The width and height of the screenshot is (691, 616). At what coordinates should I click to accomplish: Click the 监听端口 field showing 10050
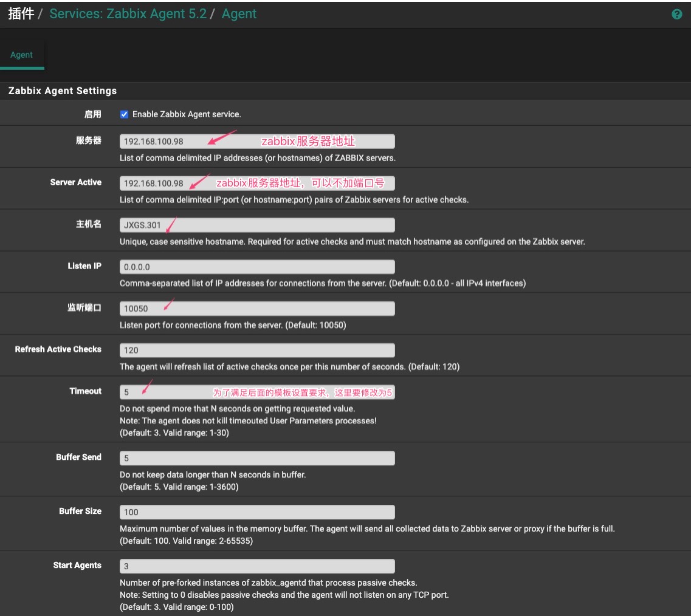tap(257, 309)
